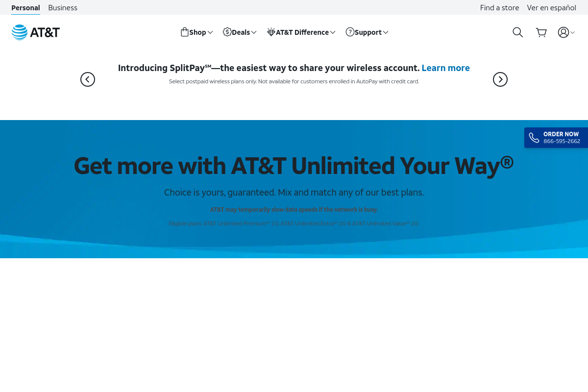Open the Shop menu label

[197, 32]
